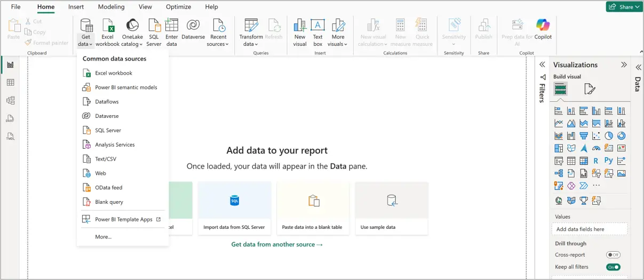644x280 pixels.
Task: Choose Web from data sources list
Action: 123,173
